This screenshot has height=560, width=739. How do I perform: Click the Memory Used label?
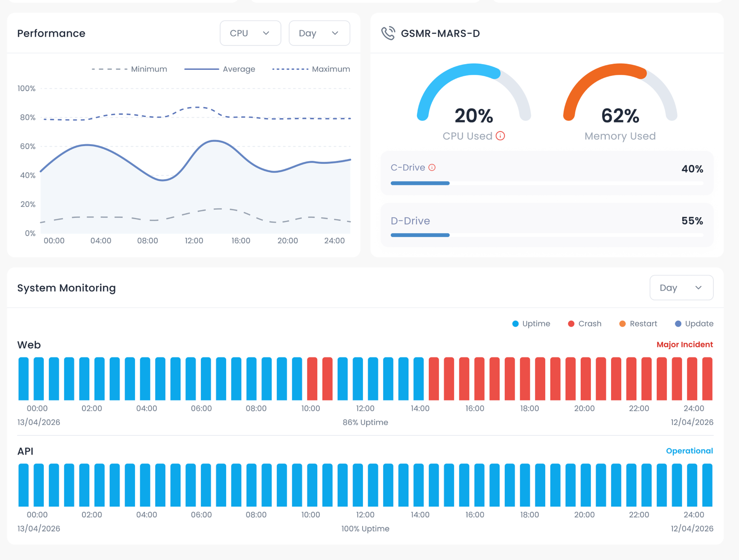pos(620,136)
